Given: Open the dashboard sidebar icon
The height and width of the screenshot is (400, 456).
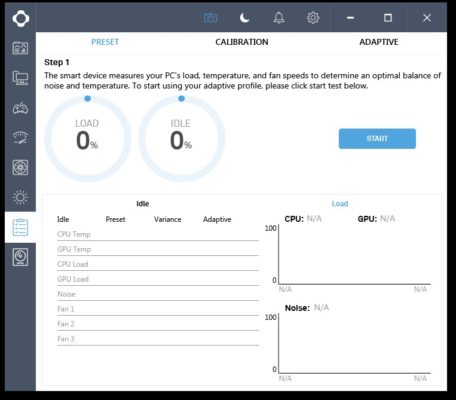Looking at the screenshot, I should click(x=20, y=48).
